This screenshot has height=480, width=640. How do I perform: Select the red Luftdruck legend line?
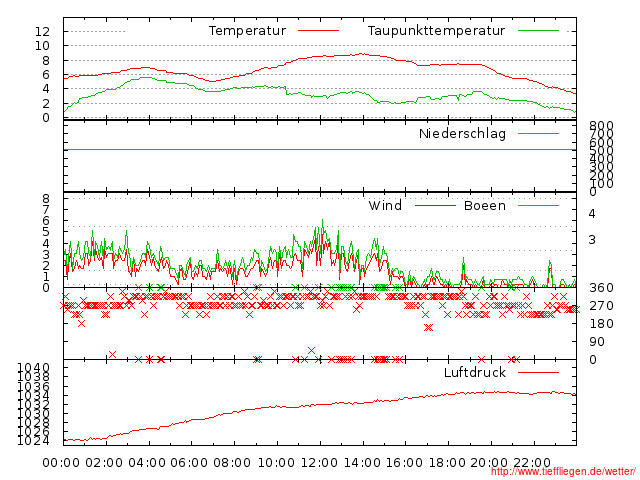coord(538,372)
